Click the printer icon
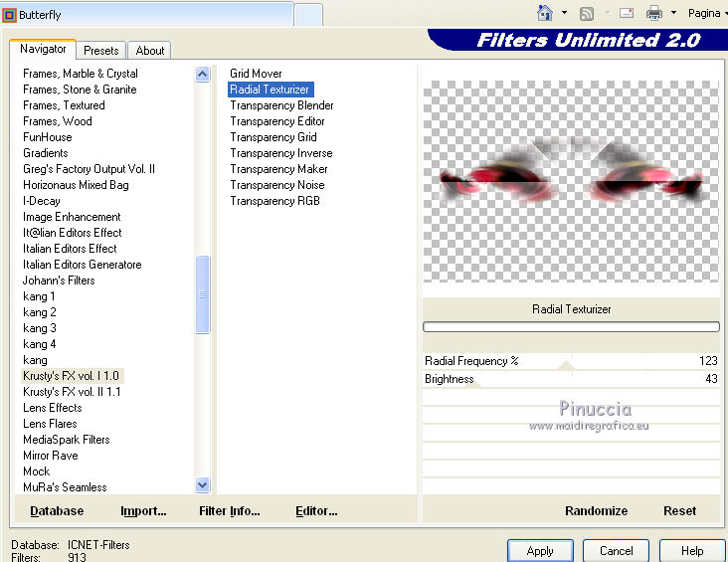Image resolution: width=728 pixels, height=562 pixels. tap(654, 13)
